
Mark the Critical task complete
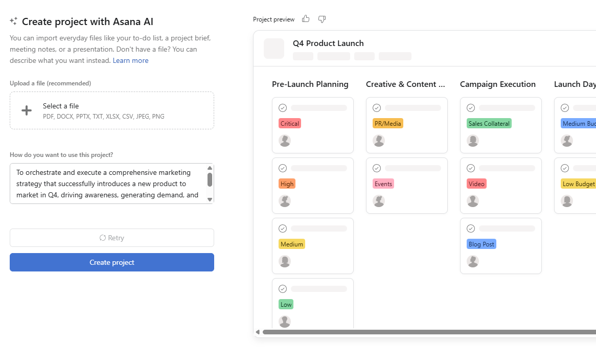(x=283, y=107)
